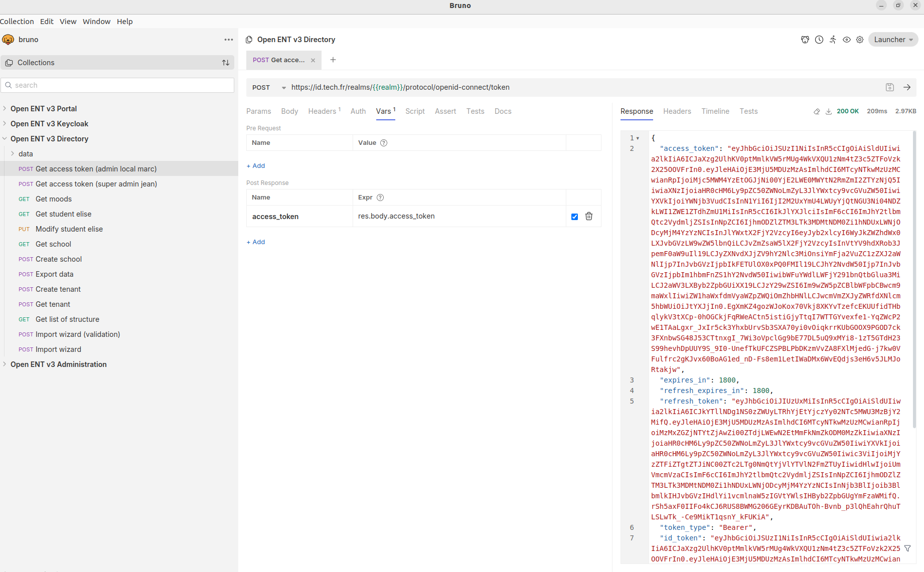Open the Import wizard (validation) request
Viewport: 924px width, 572px height.
click(x=78, y=334)
